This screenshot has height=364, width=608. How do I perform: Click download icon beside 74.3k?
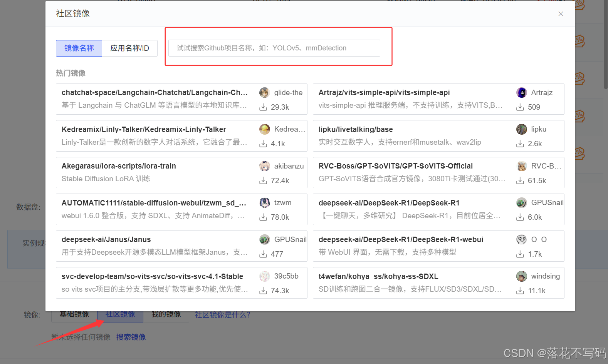[263, 291]
